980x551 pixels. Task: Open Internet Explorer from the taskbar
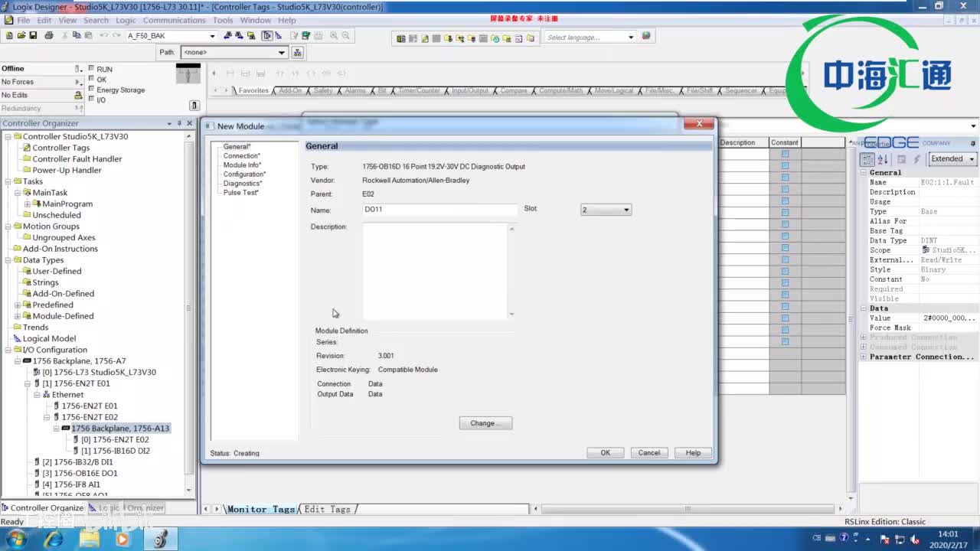pyautogui.click(x=54, y=539)
